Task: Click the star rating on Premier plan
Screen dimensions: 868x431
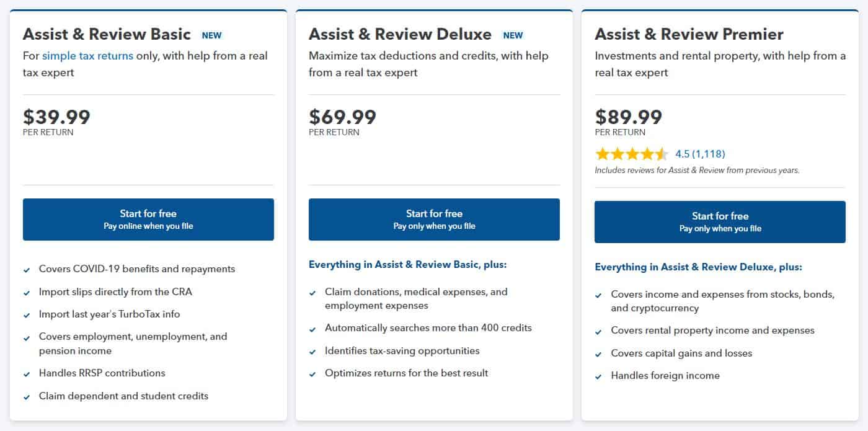Action: tap(631, 154)
